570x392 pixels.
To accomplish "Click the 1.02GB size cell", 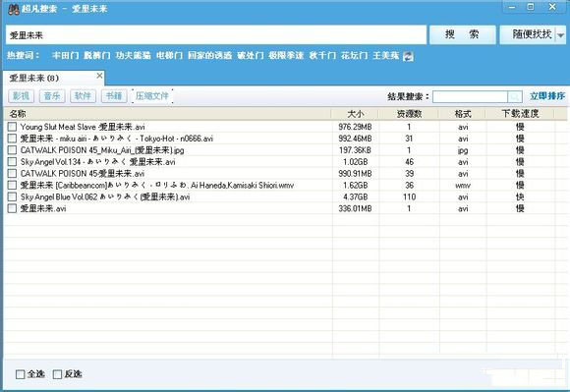I will point(355,162).
